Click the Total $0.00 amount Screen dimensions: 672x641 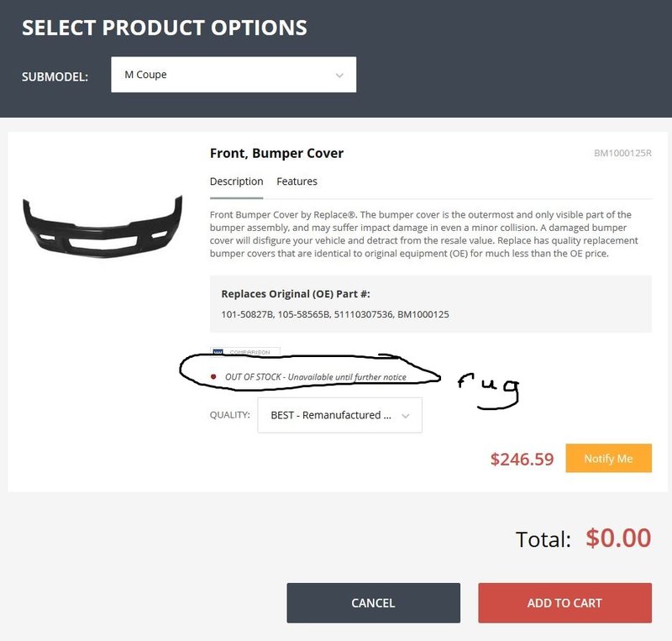618,539
